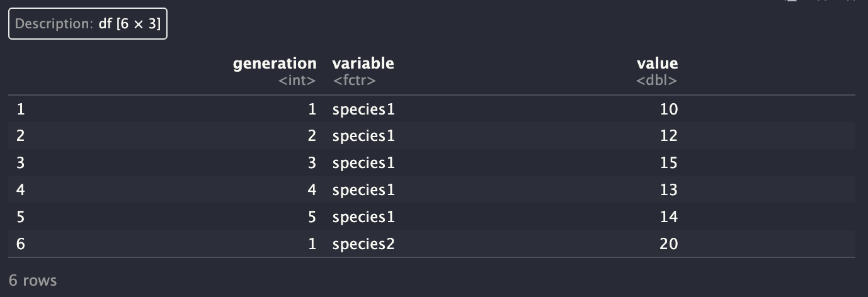
Task: Click the Description df [6 × 3] label
Action: point(88,24)
